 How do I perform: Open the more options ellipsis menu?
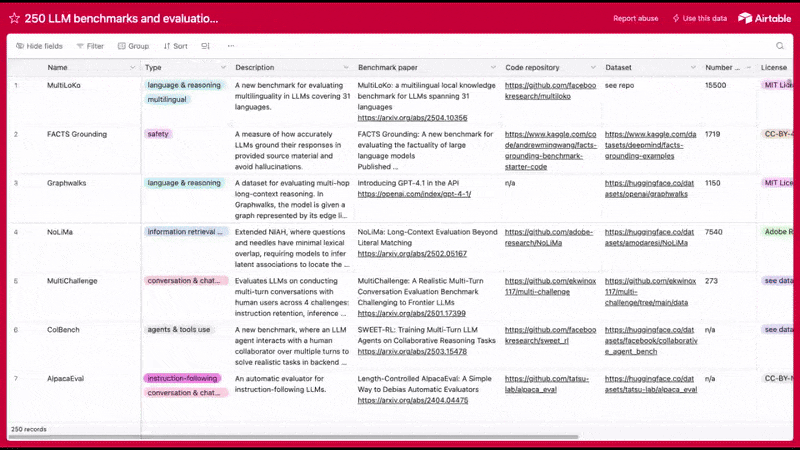231,46
